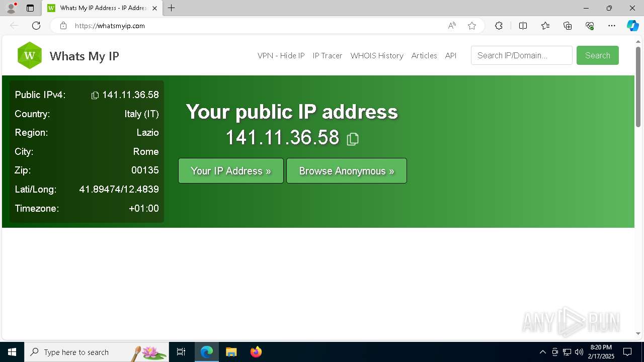This screenshot has height=362, width=644.
Task: Select the Region value Lazio
Action: coord(148,133)
